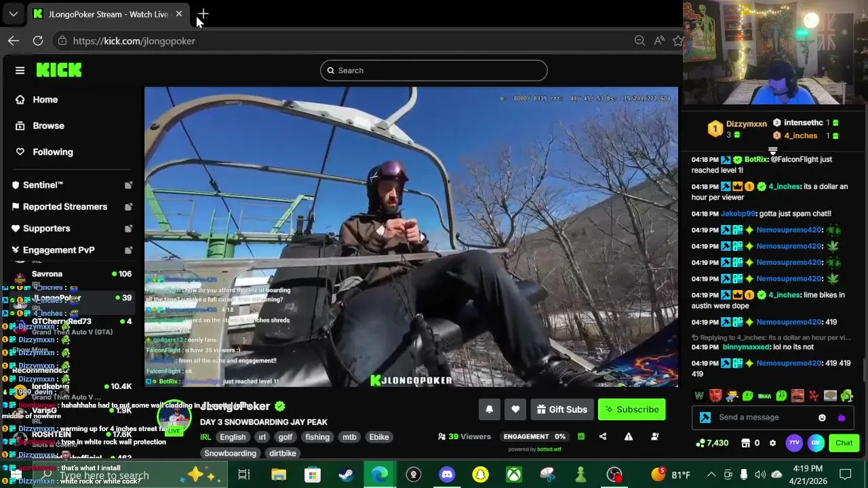Click the golf tag
Viewport: 868px width, 488px height.
[285, 437]
